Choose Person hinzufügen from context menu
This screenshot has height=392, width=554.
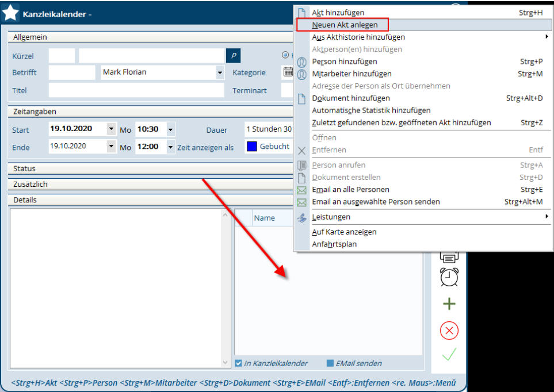344,62
